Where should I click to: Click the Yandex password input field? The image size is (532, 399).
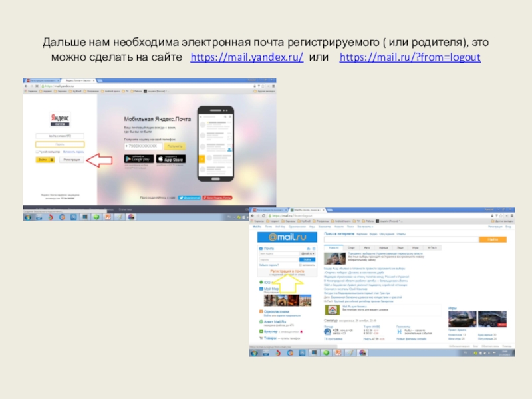pyautogui.click(x=60, y=144)
